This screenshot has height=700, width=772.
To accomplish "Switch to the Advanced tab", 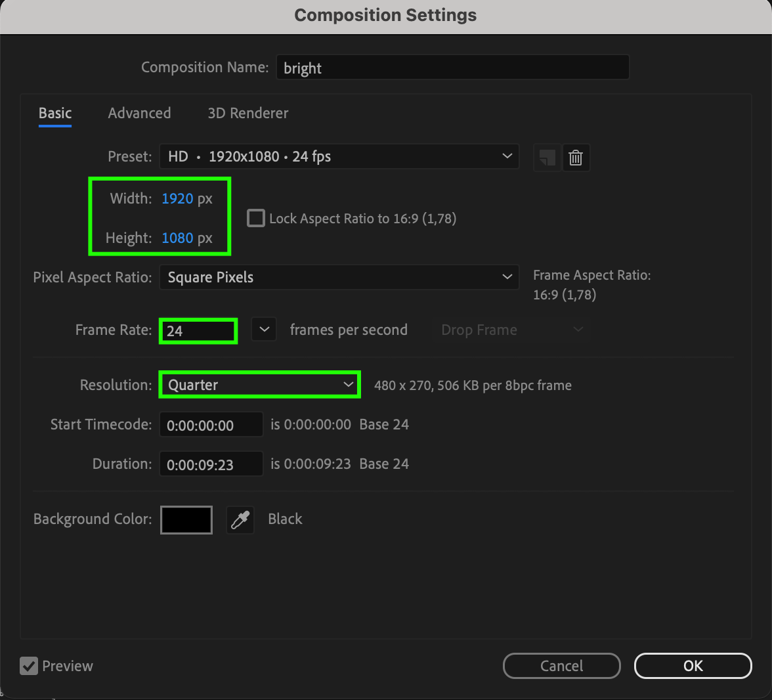I will click(139, 113).
